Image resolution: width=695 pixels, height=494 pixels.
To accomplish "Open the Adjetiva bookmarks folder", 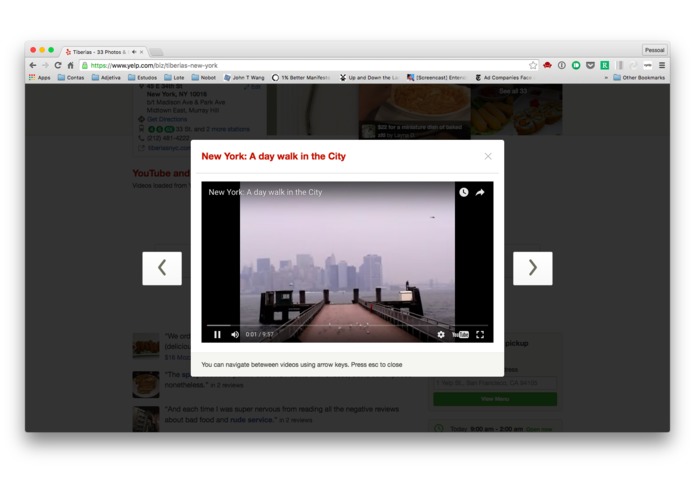I will click(106, 78).
